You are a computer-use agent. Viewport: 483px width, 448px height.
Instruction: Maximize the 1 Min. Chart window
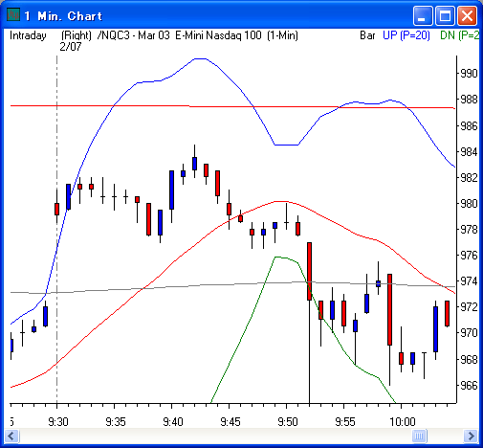click(445, 15)
